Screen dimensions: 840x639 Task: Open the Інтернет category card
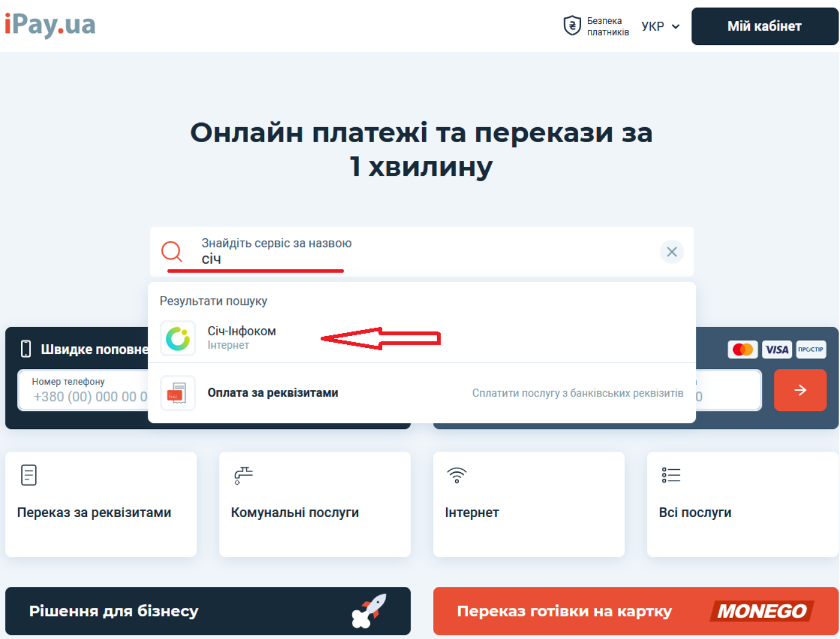coord(528,504)
